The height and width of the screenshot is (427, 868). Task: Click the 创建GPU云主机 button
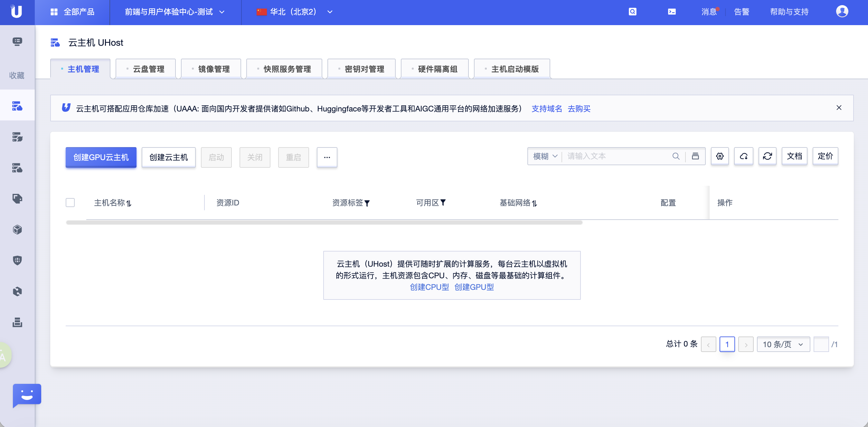(x=101, y=157)
